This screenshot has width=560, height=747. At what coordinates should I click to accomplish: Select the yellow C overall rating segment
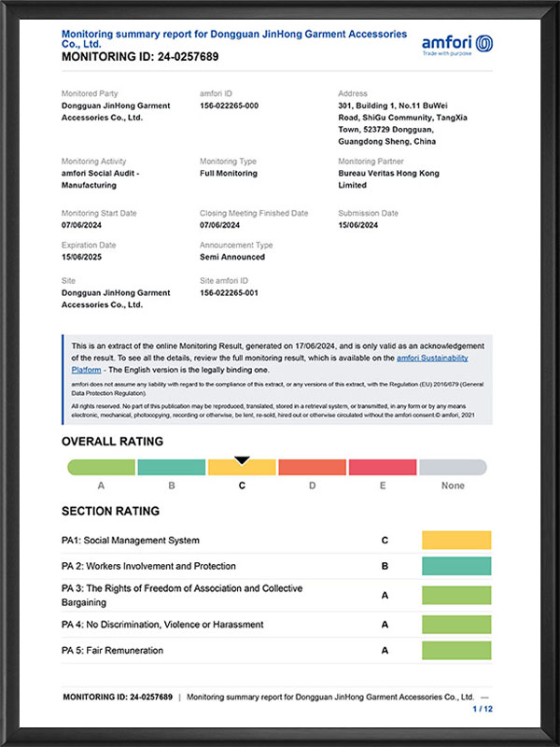click(242, 468)
